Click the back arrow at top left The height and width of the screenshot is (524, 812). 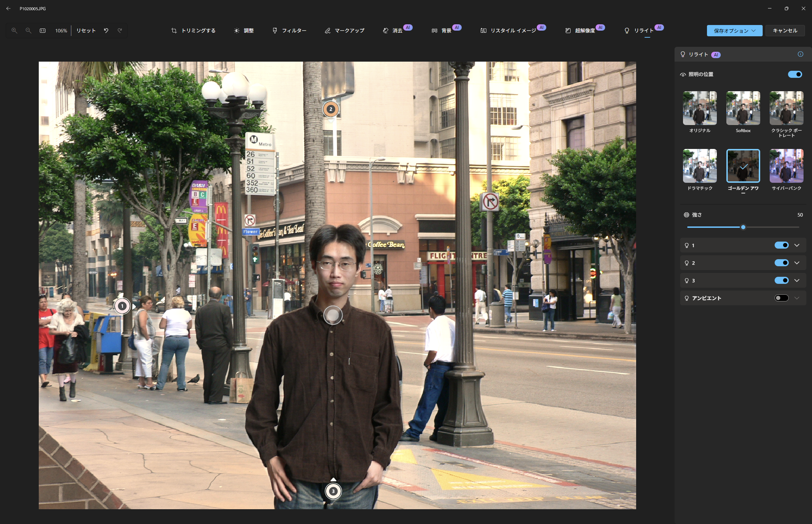point(8,8)
